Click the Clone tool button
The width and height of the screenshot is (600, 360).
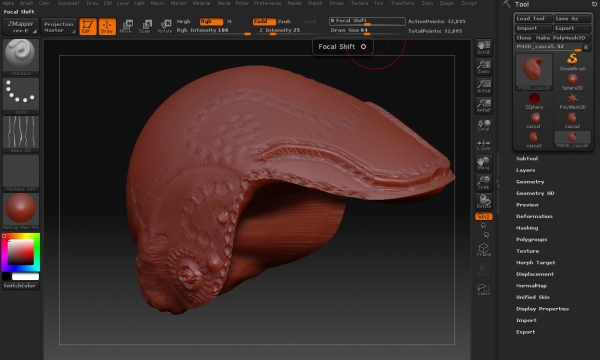coord(524,38)
